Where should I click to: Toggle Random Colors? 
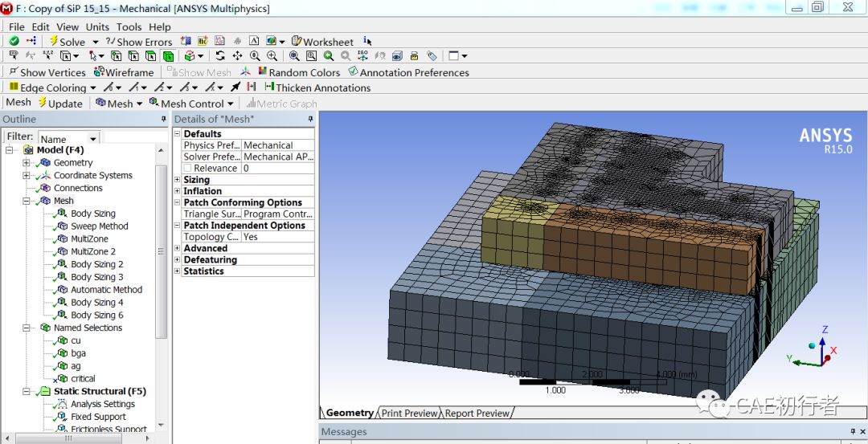(300, 72)
